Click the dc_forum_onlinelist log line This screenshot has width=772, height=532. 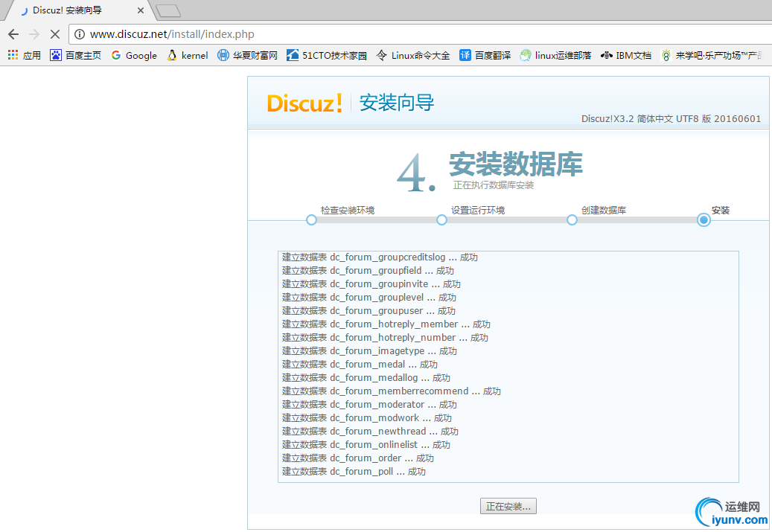(x=366, y=444)
